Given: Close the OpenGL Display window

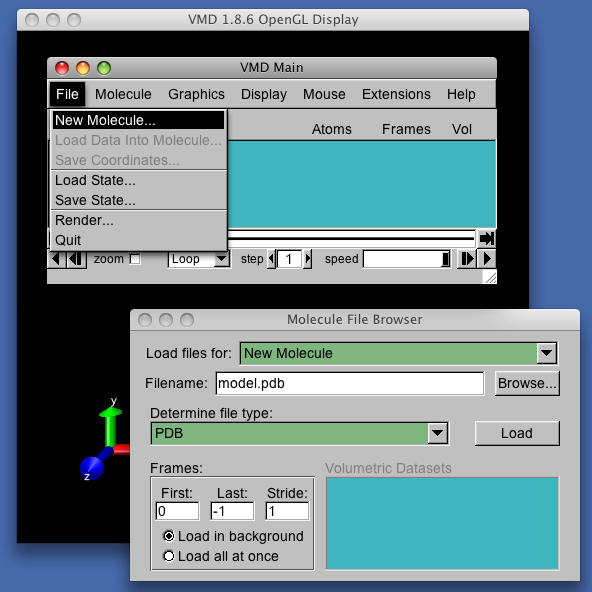Looking at the screenshot, I should pyautogui.click(x=32, y=20).
